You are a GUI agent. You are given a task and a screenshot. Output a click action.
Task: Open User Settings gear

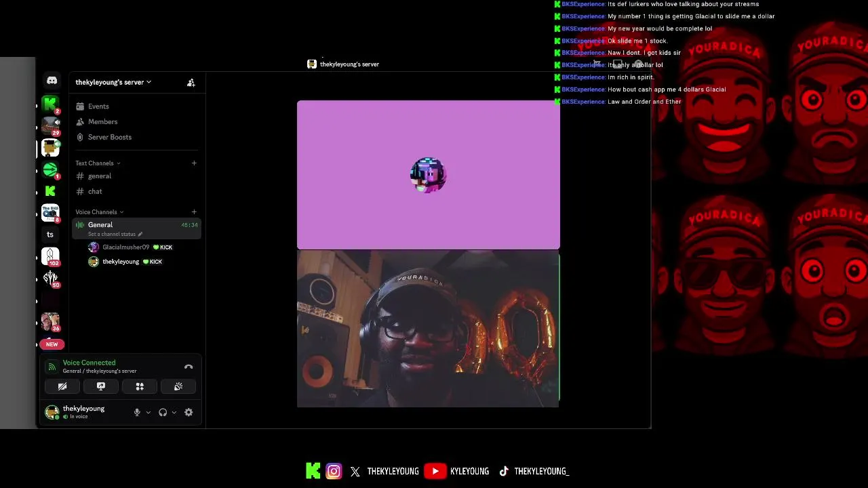click(189, 412)
